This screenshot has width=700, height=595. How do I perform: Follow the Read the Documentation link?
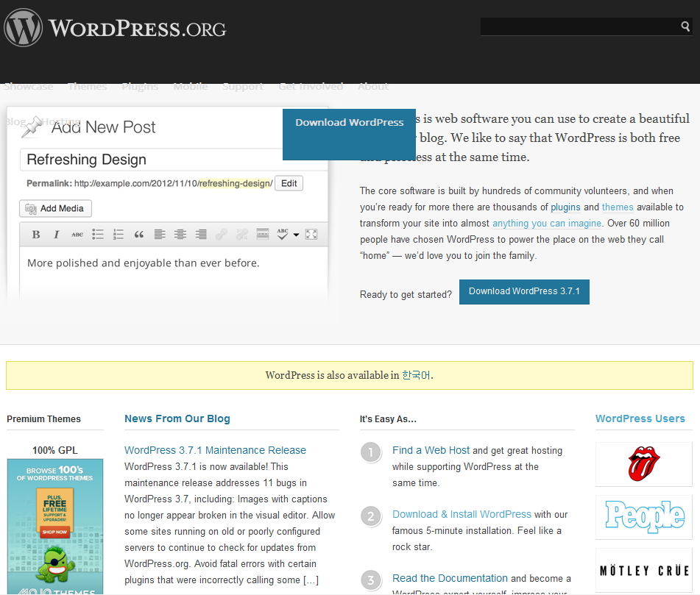[x=450, y=578]
